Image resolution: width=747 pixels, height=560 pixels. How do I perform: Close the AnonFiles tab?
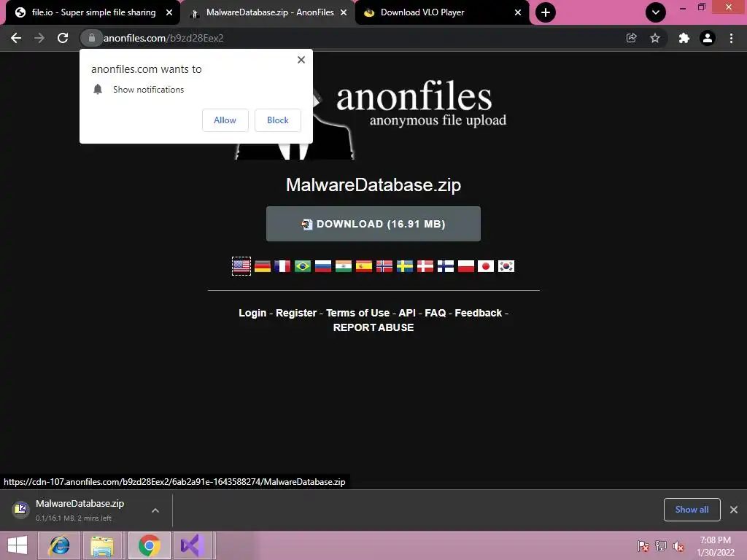[344, 12]
